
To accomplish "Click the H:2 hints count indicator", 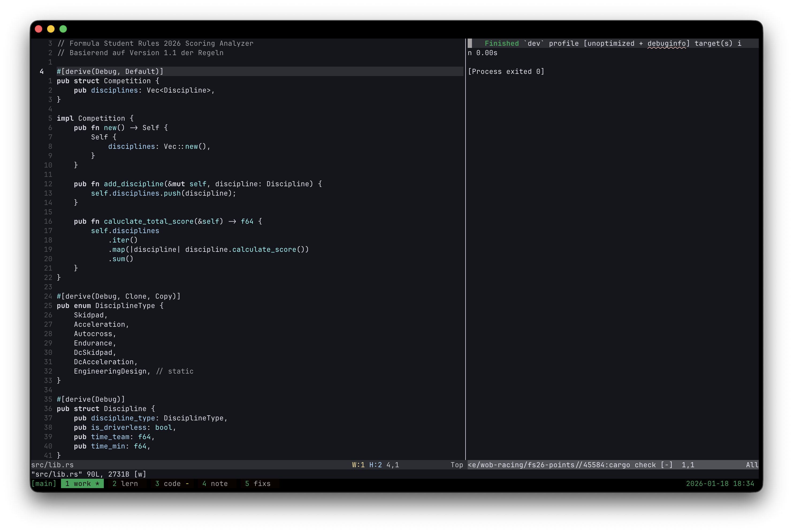I will 375,465.
